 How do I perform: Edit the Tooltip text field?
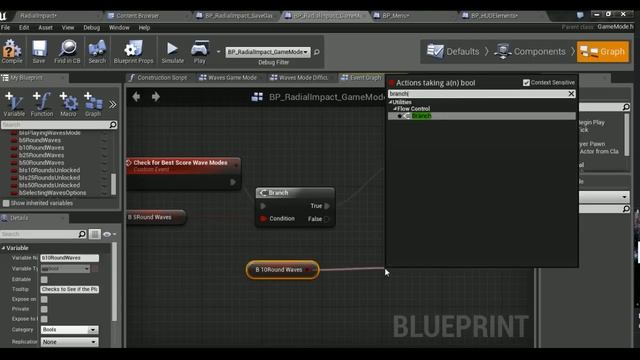pyautogui.click(x=69, y=289)
